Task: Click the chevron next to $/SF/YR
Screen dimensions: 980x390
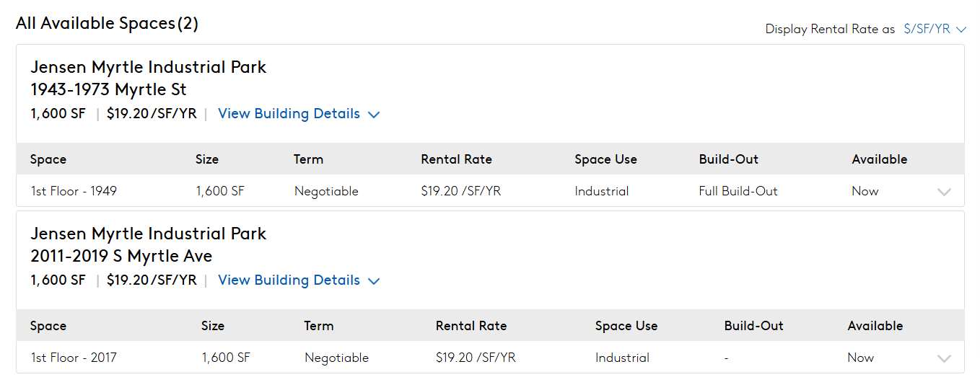Action: point(961,30)
